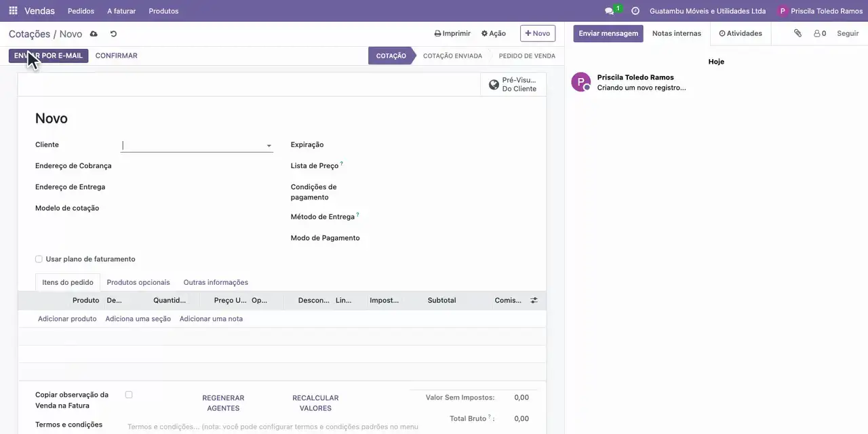Open the Vendas app home

tap(40, 11)
